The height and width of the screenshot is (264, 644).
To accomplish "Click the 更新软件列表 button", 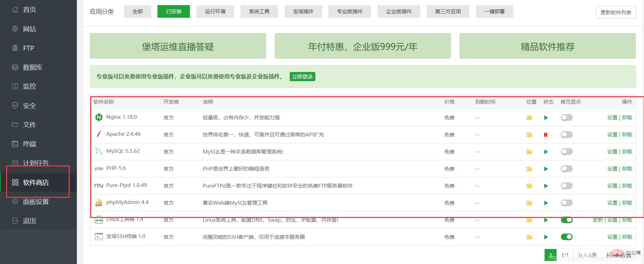I will [x=616, y=12].
